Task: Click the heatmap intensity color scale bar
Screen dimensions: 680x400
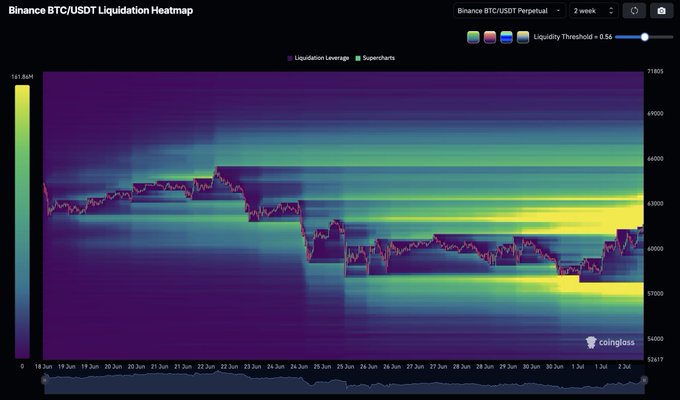Action: tap(22, 222)
